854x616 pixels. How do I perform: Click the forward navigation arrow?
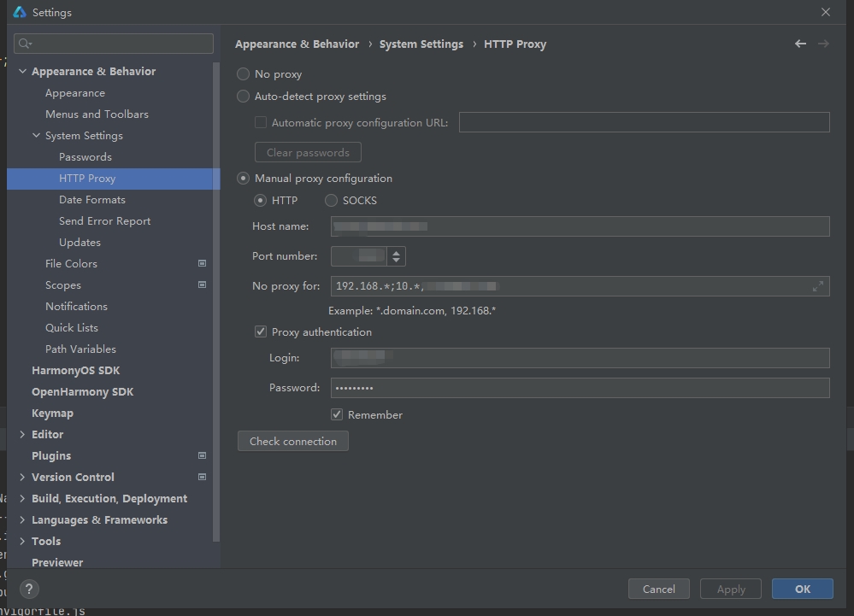[823, 44]
